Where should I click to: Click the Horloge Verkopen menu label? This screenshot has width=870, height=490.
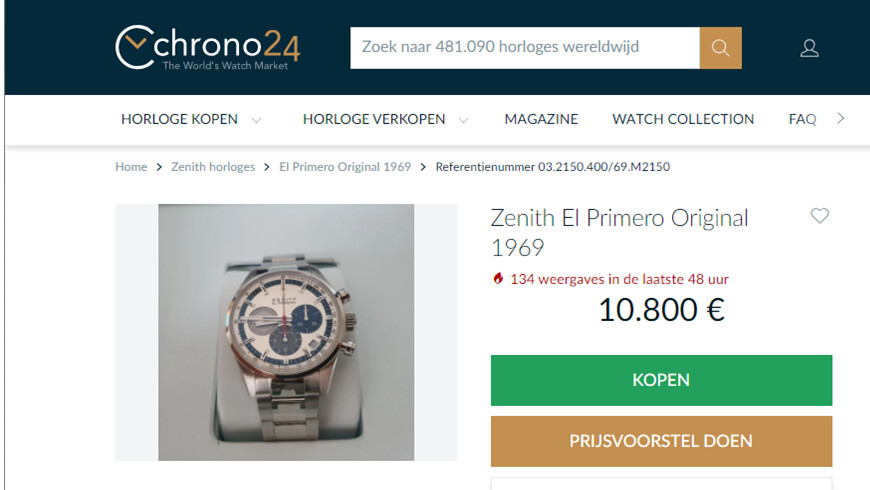click(374, 119)
